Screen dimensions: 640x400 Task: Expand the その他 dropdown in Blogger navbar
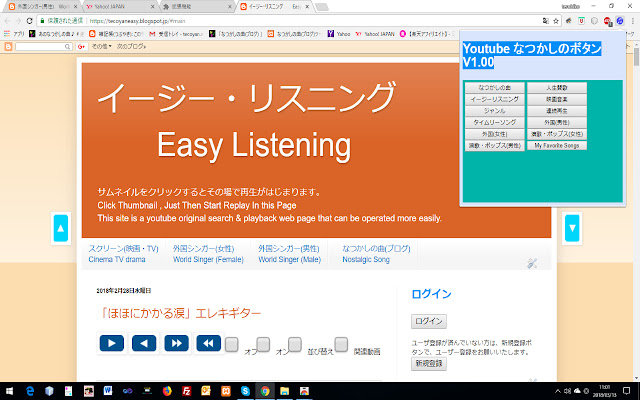pos(101,47)
